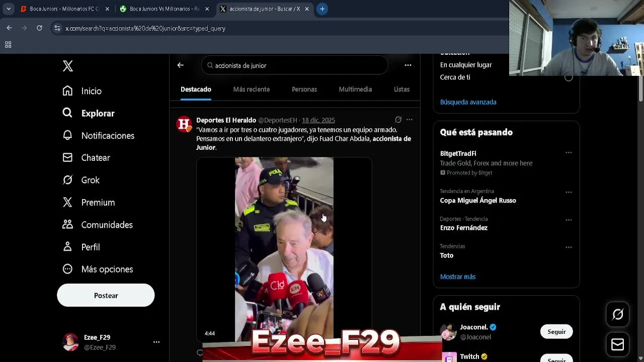Image resolution: width=644 pixels, height=362 pixels.
Task: Select the En cualquier lugar option
Action: pos(466,65)
